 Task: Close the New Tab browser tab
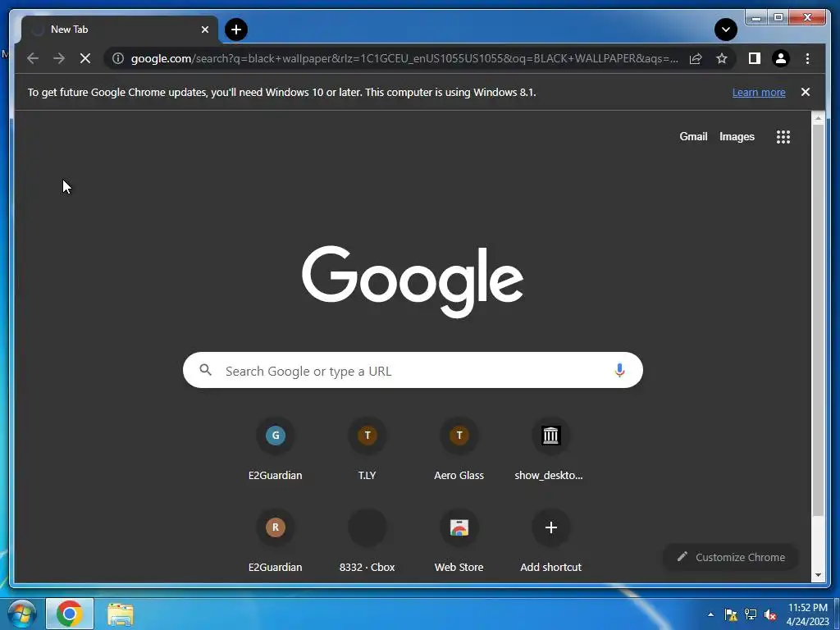tap(204, 30)
